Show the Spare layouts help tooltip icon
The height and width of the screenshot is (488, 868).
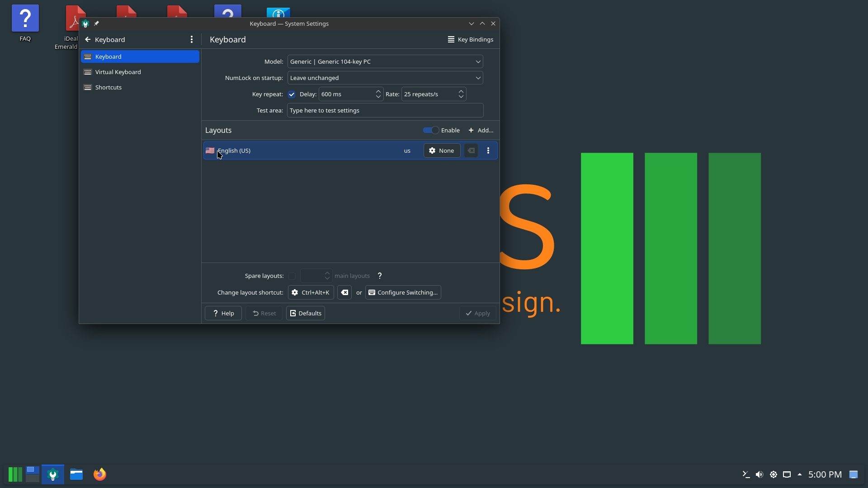tap(380, 276)
